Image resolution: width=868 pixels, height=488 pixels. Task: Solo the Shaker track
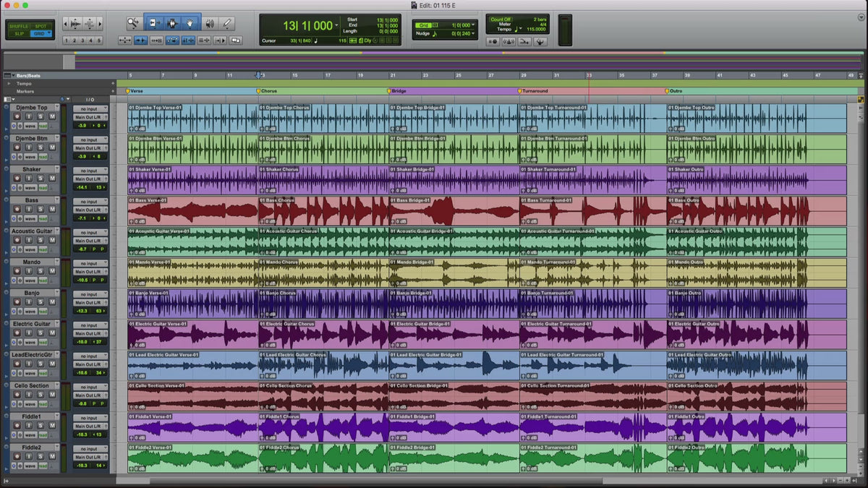point(41,179)
